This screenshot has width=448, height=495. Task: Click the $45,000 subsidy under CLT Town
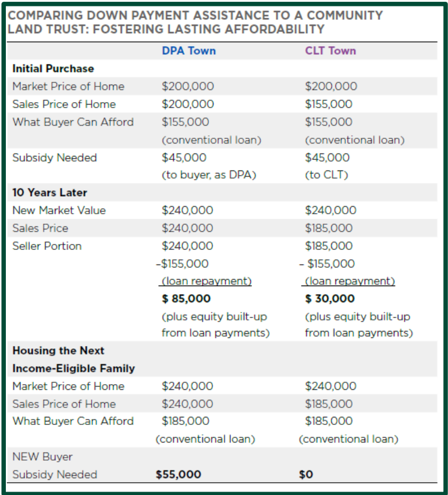click(x=327, y=158)
